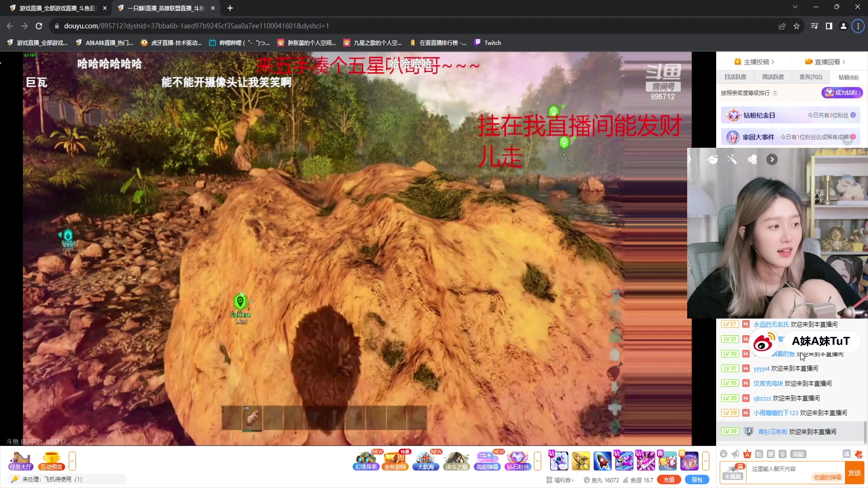Click the red splash effects icon in chat
The height and width of the screenshot is (488, 868).
(x=859, y=454)
